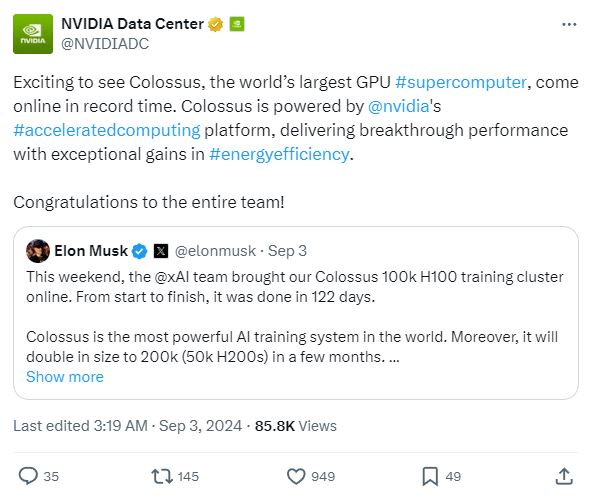The image size is (590, 499).
Task: Bookmark the post with bookmark icon
Action: (430, 476)
